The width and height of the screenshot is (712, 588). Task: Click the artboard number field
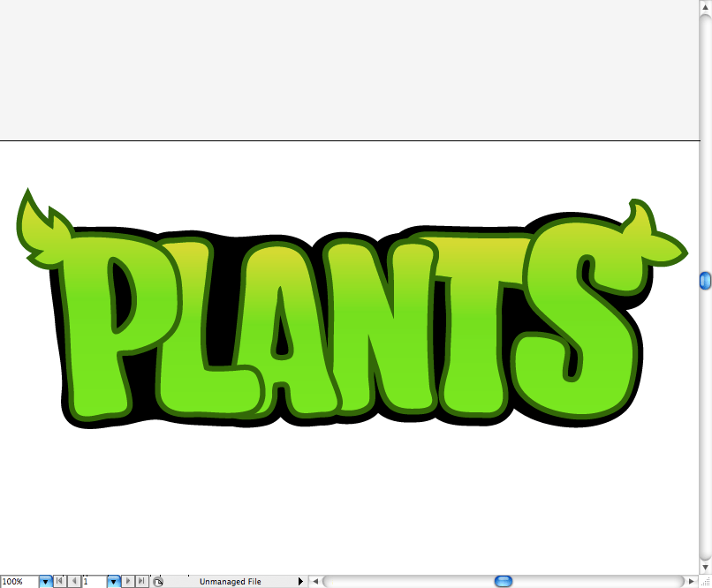[95, 582]
